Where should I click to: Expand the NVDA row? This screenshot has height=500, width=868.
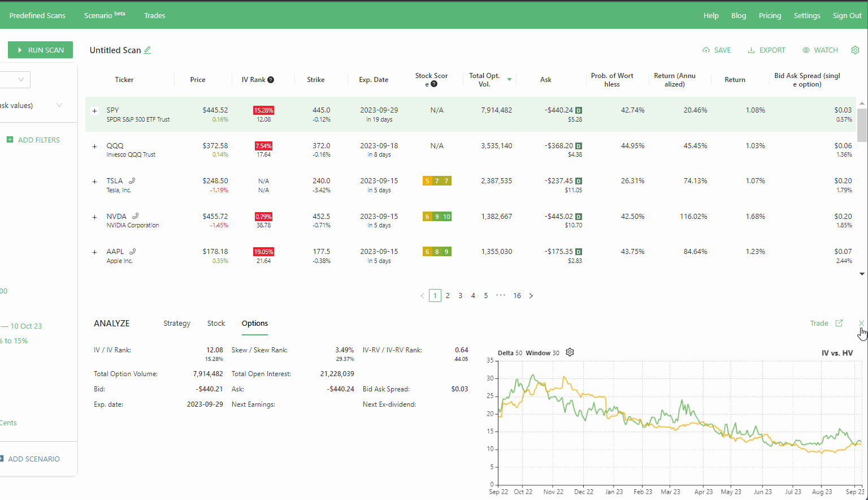pyautogui.click(x=94, y=217)
